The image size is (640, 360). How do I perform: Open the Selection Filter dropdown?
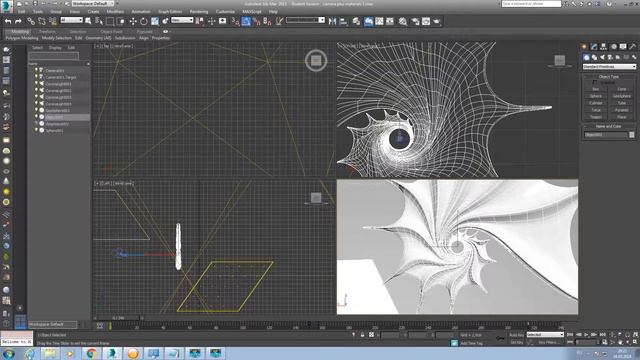click(x=71, y=20)
